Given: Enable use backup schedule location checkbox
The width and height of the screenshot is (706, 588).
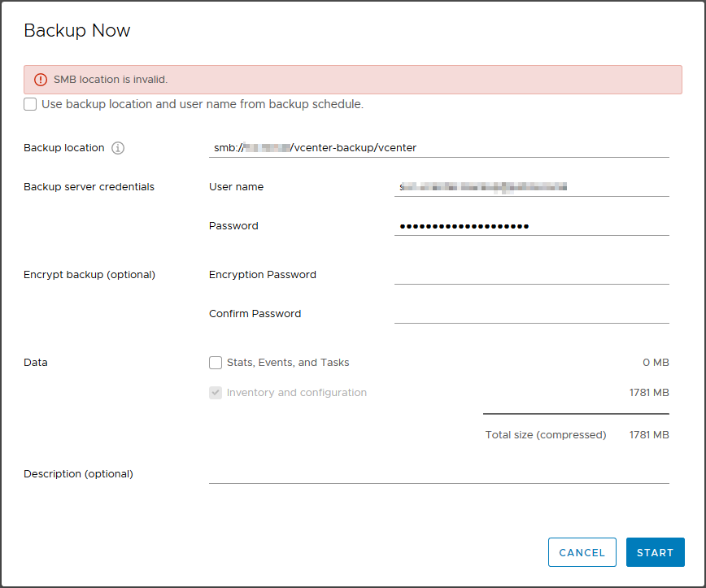Looking at the screenshot, I should pyautogui.click(x=30, y=104).
